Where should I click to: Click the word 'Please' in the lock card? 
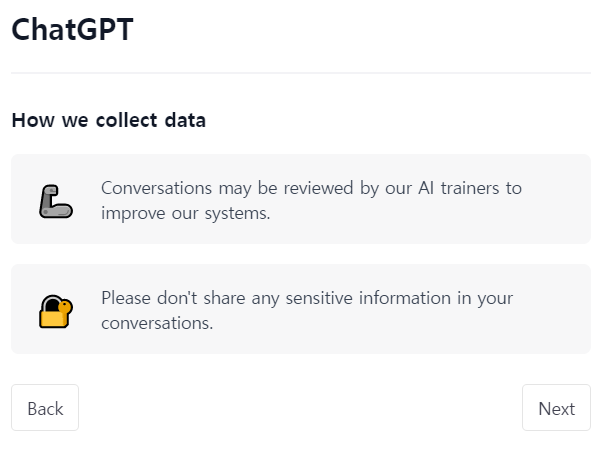coord(126,298)
